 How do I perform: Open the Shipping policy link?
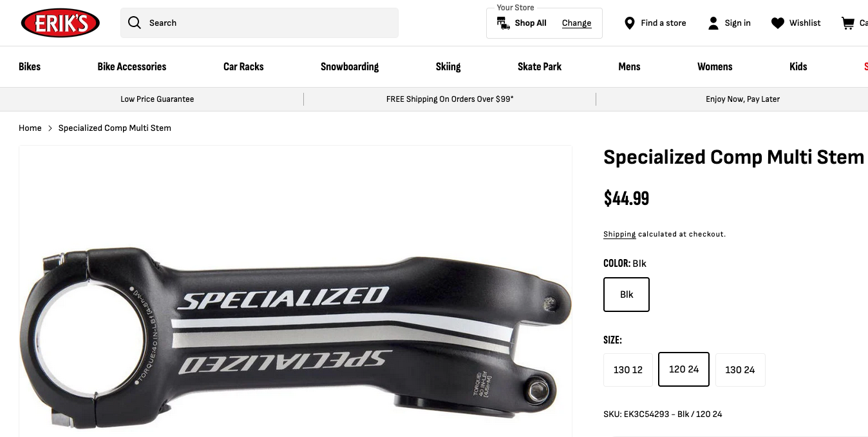coord(619,234)
